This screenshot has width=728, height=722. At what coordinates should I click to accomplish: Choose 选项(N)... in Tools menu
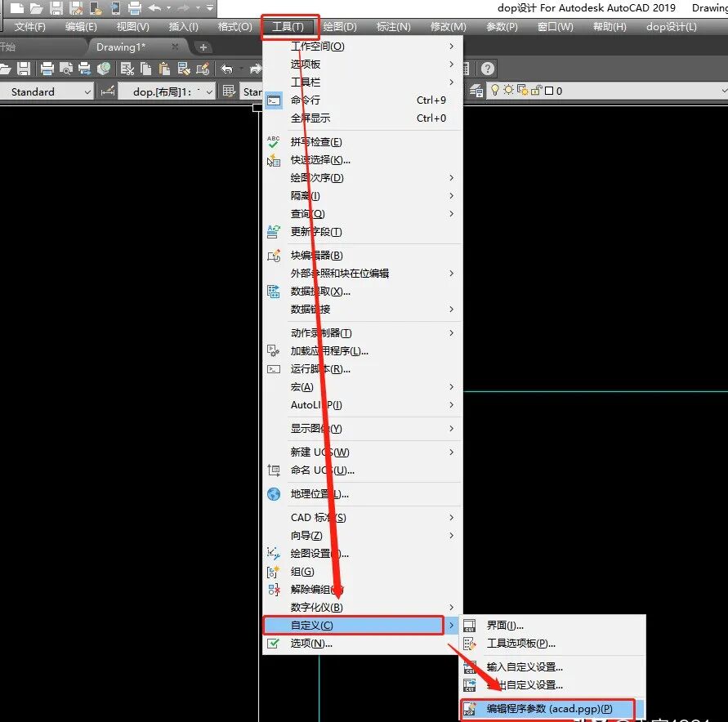point(363,644)
